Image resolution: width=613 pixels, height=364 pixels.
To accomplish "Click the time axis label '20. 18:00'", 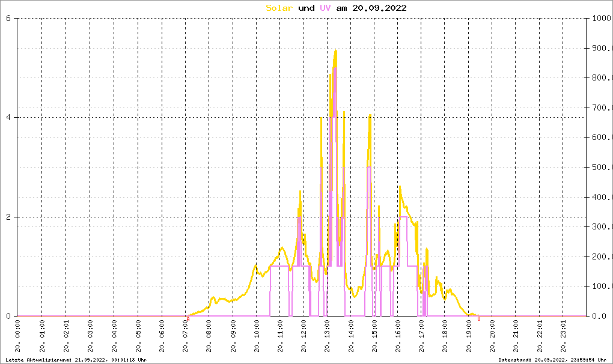I will [445, 336].
